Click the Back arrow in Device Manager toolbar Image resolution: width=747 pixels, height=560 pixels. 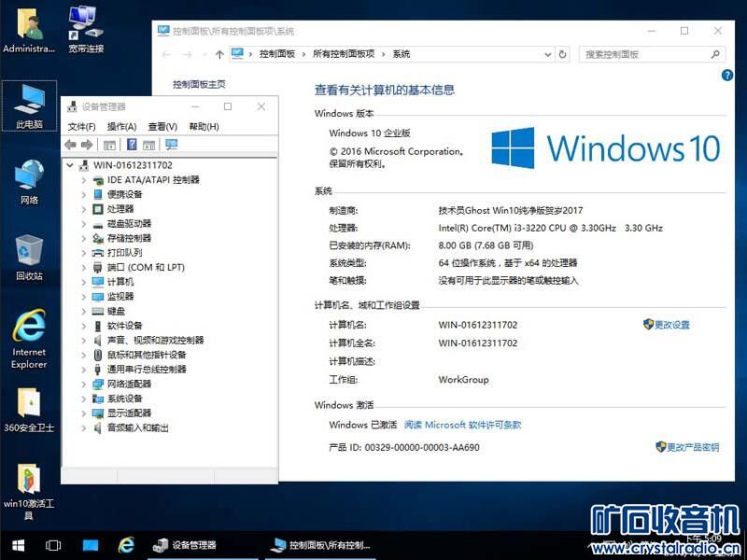(68, 145)
